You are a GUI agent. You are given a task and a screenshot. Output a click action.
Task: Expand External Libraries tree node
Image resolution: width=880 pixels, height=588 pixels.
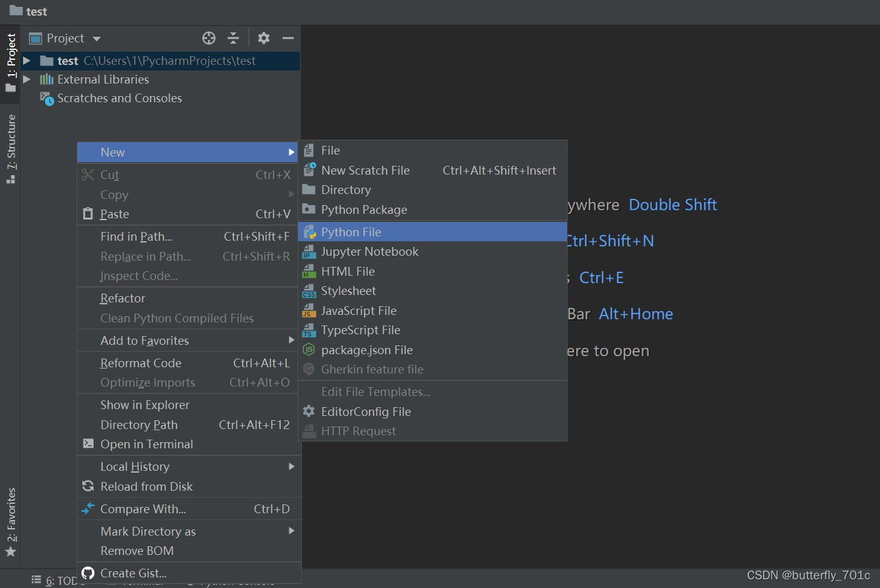(27, 79)
